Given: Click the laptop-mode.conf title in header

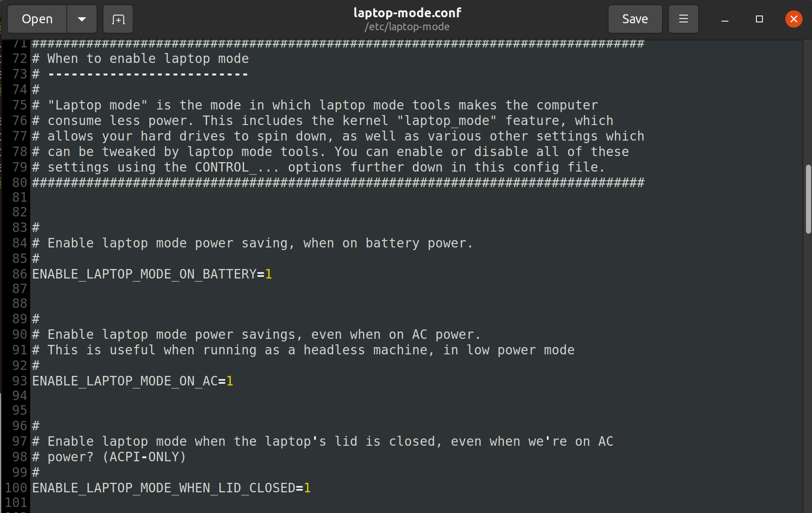Looking at the screenshot, I should (x=407, y=13).
